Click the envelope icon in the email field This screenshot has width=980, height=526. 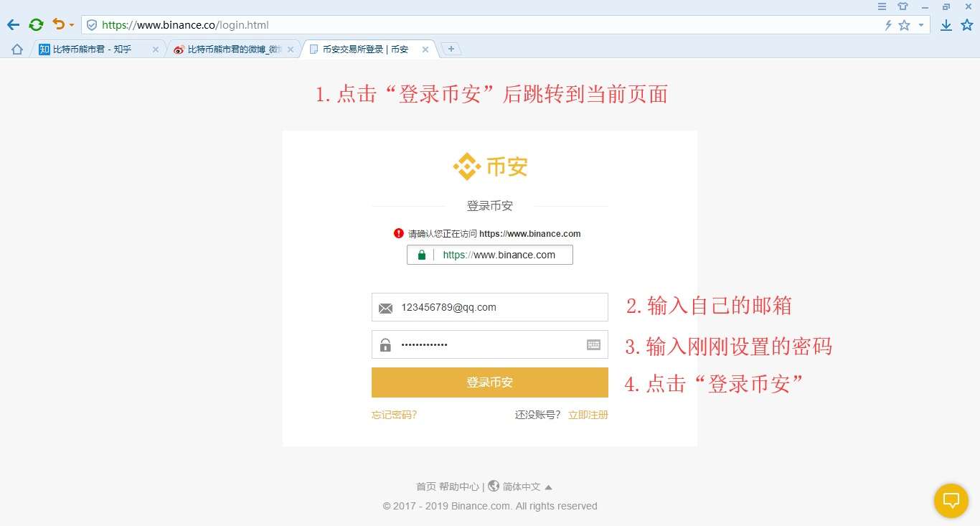pyautogui.click(x=385, y=308)
